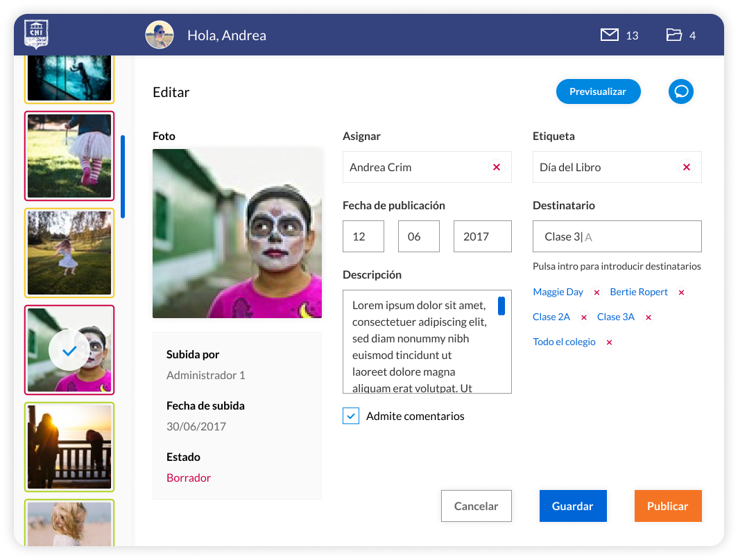Click the Bertie Ropert recipient link
This screenshot has height=560, width=738.
pyautogui.click(x=639, y=292)
